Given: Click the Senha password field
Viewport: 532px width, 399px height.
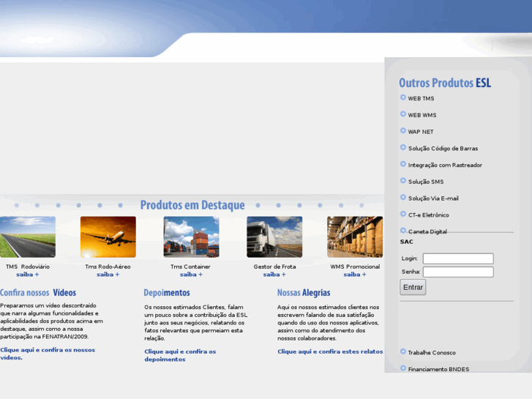Looking at the screenshot, I should 458,272.
